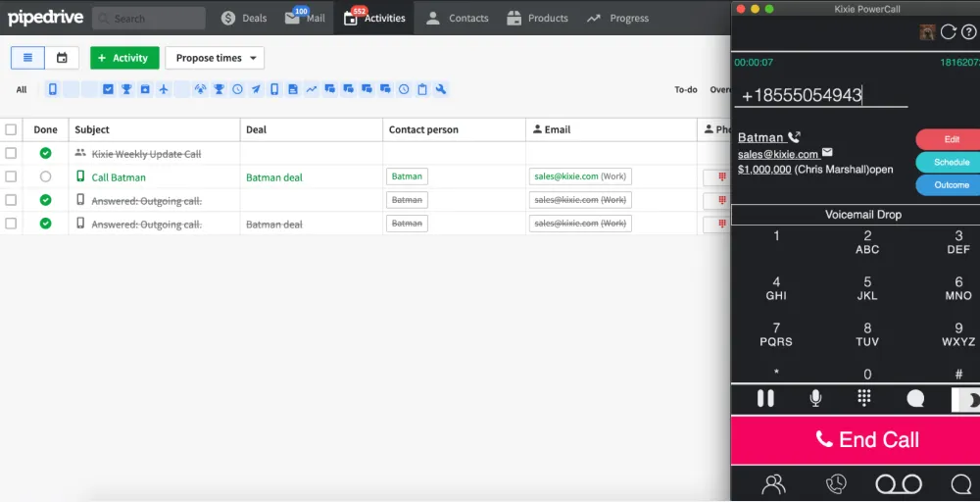This screenshot has height=502, width=980.
Task: Toggle moon do-not-disturb switch in Kixie
Action: [965, 400]
